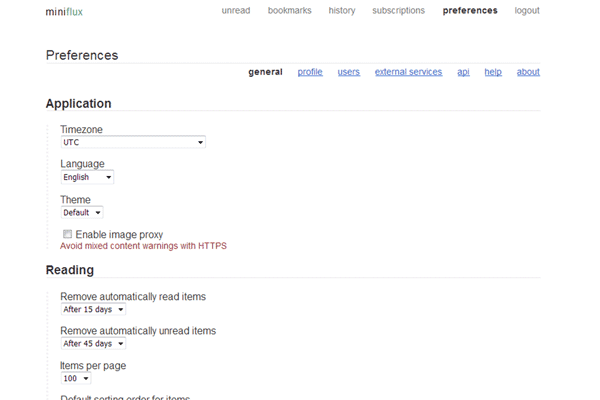Viewport: 600px width, 400px height.
Task: Switch to the general preferences tab
Action: click(x=265, y=72)
